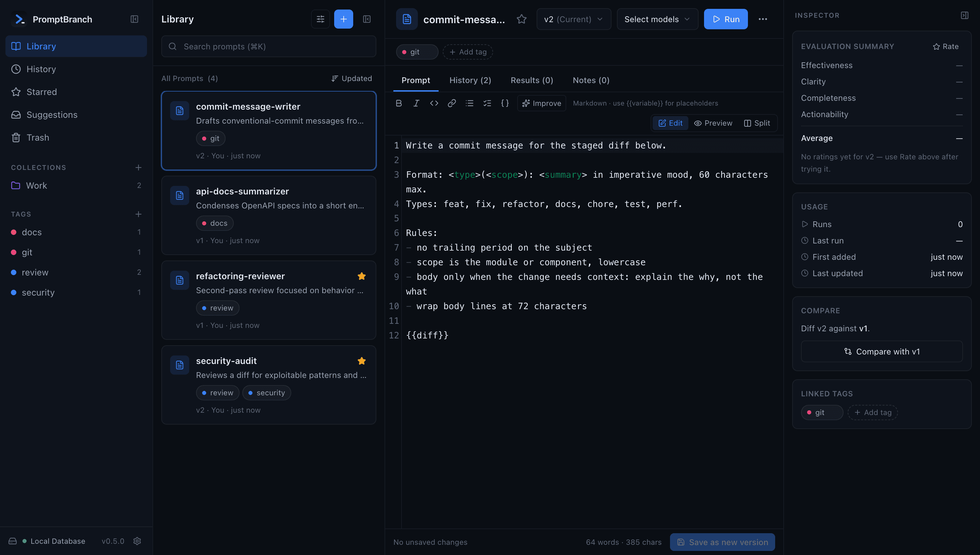Open the library filter options icon

point(320,19)
